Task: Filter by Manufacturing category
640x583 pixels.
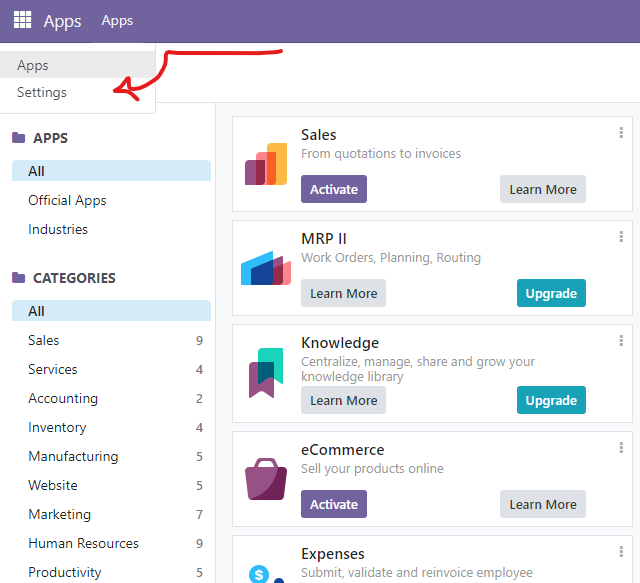Action: pos(111,456)
